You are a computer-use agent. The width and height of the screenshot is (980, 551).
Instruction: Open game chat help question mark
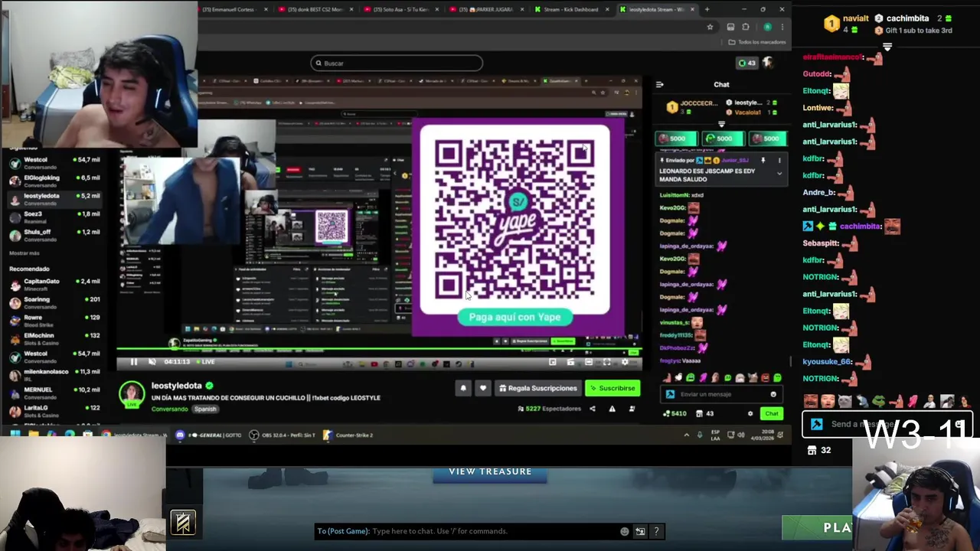[x=656, y=531]
